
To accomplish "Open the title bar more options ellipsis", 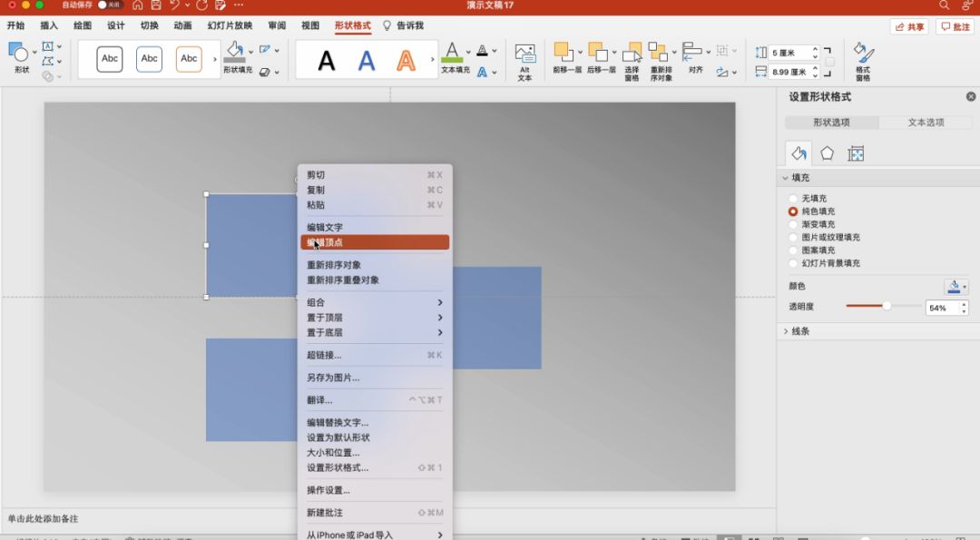I will (x=239, y=5).
